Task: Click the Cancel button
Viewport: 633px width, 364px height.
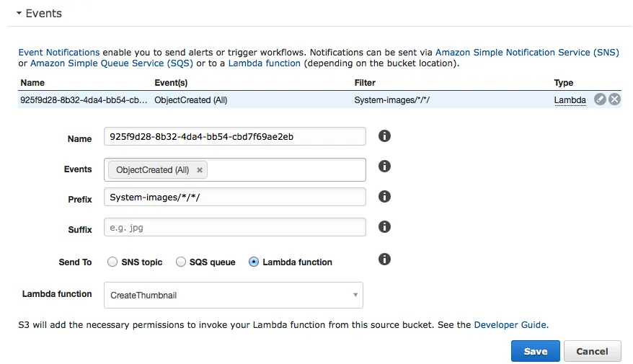Action: 592,351
